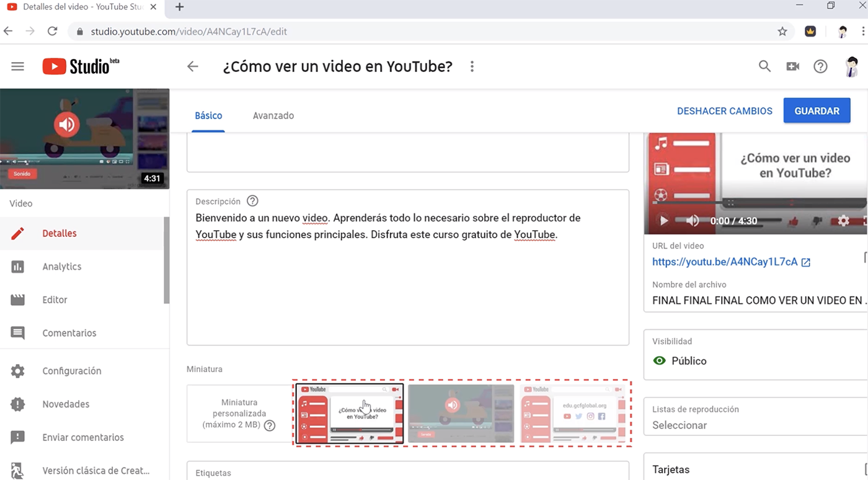Open Detalles in the sidebar
Screen dimensions: 868x480
(x=82, y=234)
